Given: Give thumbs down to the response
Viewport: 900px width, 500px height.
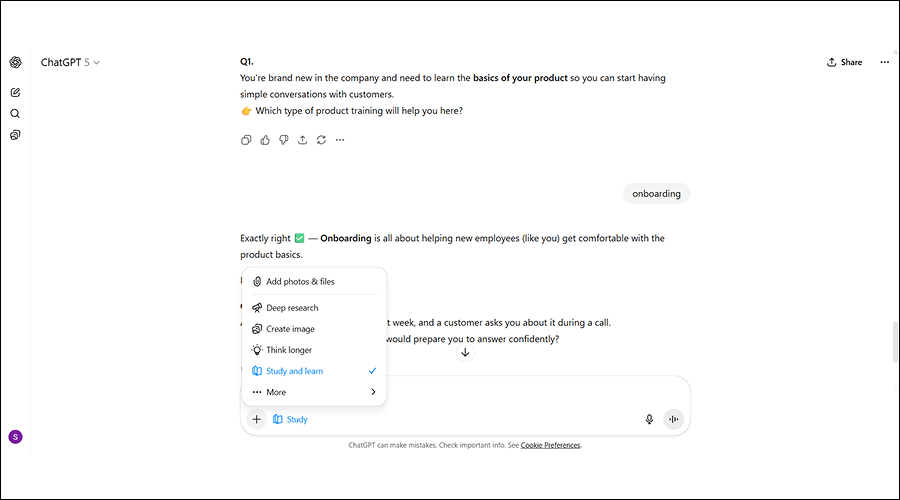Looking at the screenshot, I should (x=284, y=140).
